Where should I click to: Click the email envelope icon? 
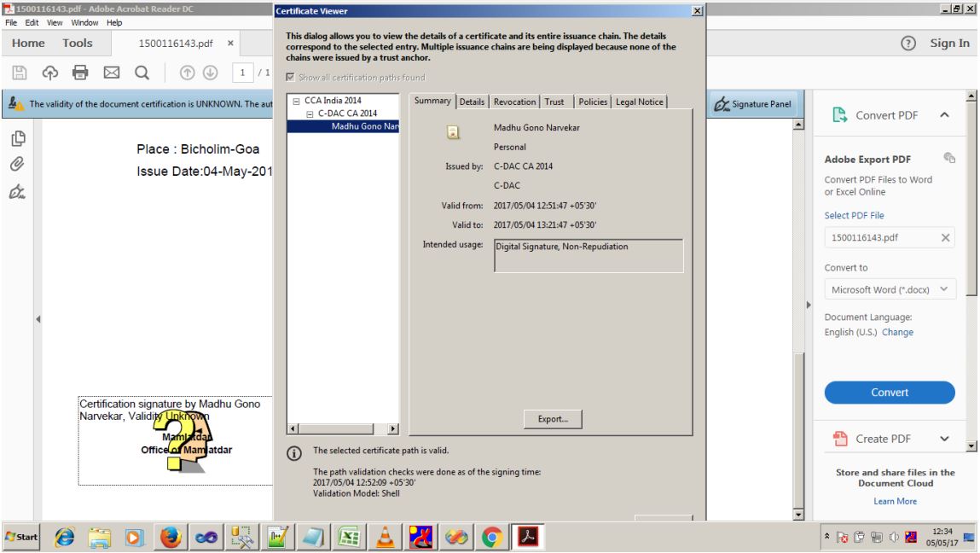coord(111,73)
